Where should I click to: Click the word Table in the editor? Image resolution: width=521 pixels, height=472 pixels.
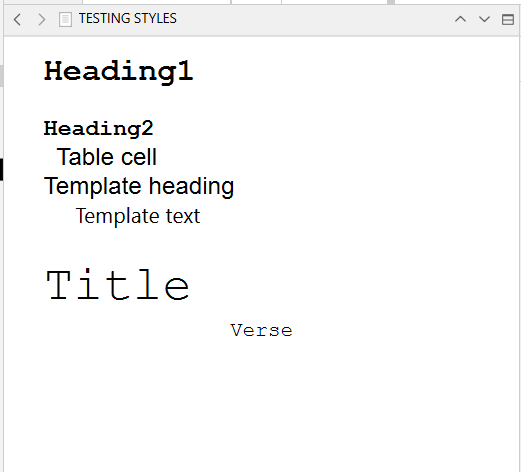pyautogui.click(x=86, y=157)
